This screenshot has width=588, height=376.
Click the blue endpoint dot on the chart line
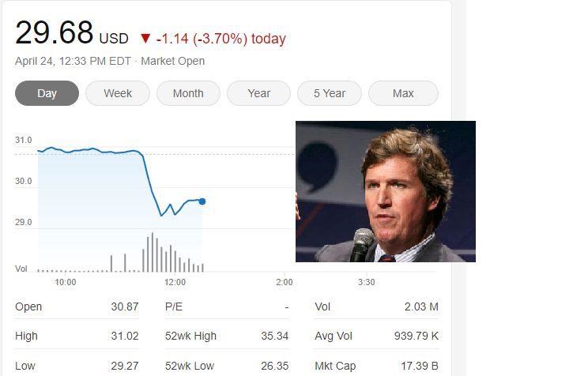(x=202, y=201)
